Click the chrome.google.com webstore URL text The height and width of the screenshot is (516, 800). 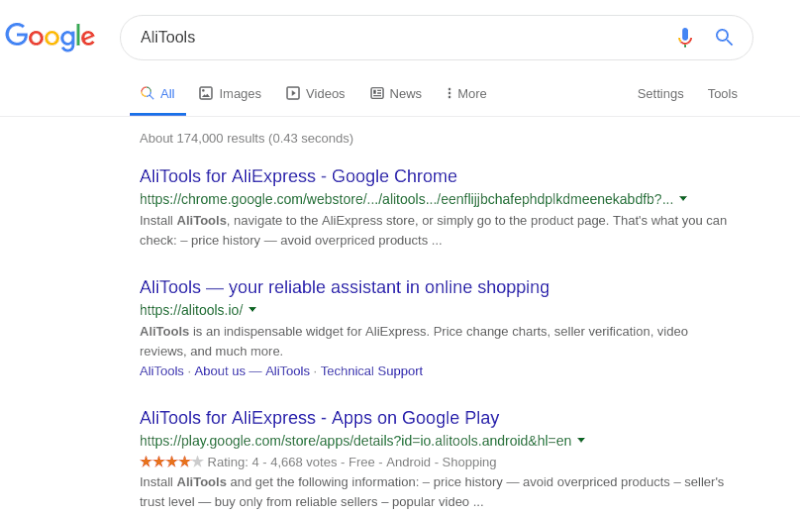pyautogui.click(x=407, y=199)
